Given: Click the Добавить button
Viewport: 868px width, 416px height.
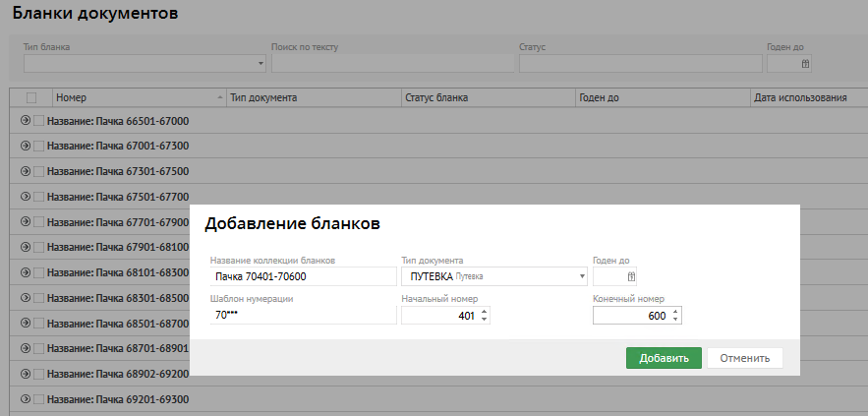Looking at the screenshot, I should (664, 358).
